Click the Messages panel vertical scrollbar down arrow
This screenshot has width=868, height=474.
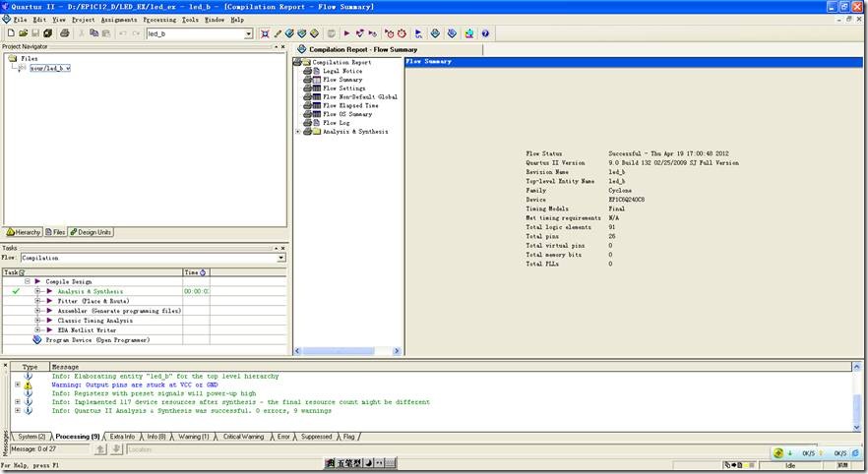[856, 427]
